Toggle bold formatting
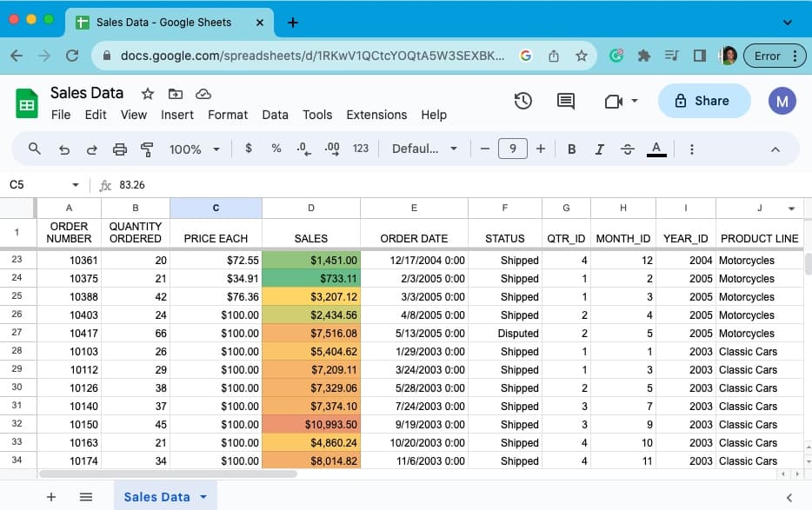Screen dimensions: 812x510 click(x=572, y=149)
